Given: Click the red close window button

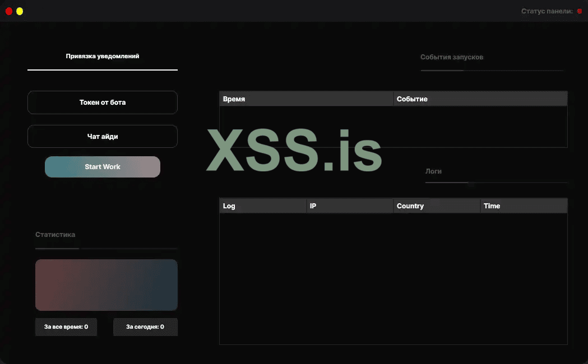Looking at the screenshot, I should pos(9,11).
